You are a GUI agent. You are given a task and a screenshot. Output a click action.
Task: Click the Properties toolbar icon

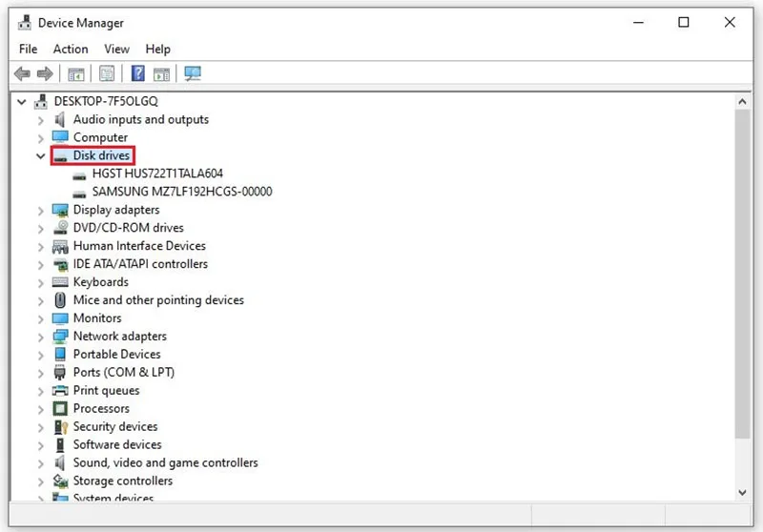[x=107, y=74]
